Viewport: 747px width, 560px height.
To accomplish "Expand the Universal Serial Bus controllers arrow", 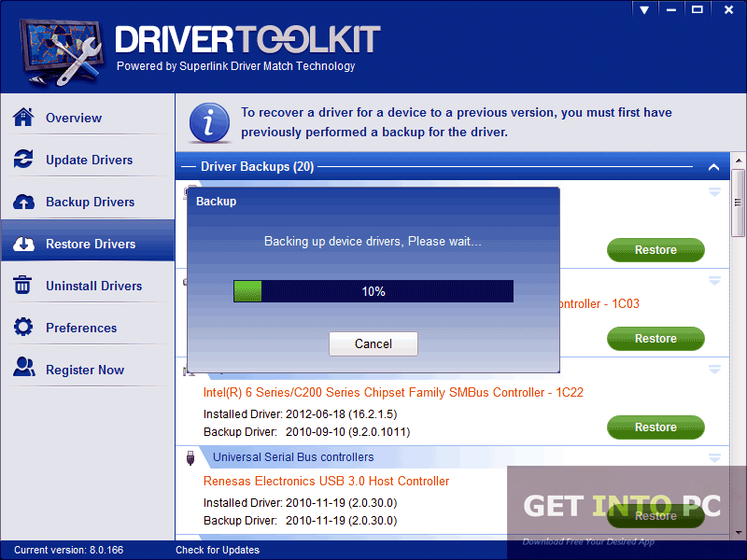I will pyautogui.click(x=714, y=458).
